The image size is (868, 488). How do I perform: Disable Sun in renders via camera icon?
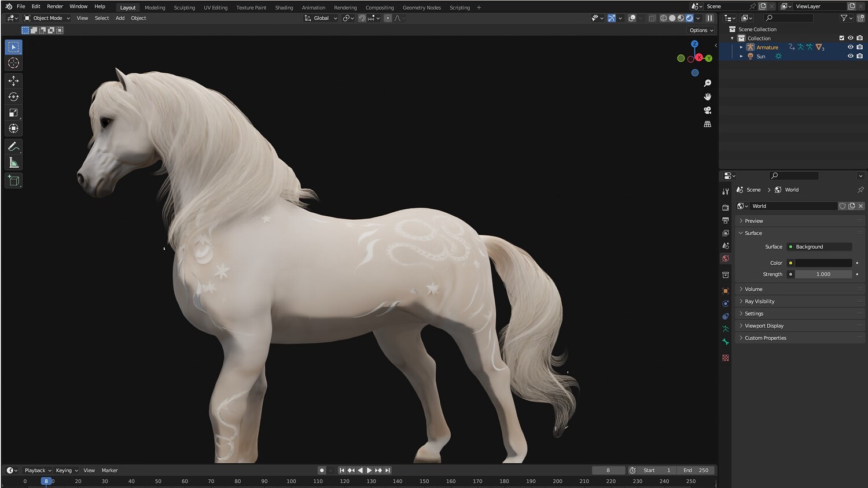(860, 56)
